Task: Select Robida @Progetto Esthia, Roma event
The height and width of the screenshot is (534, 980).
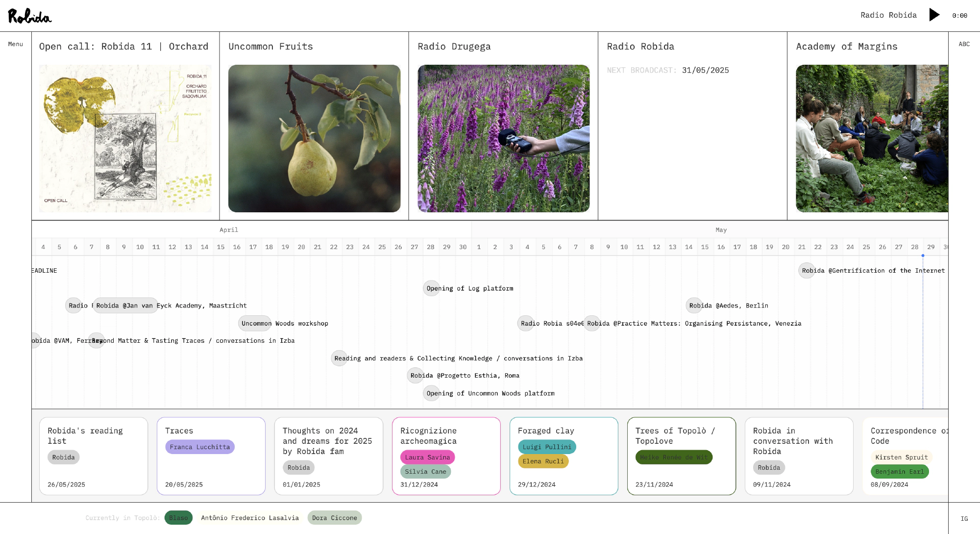Action: [415, 376]
